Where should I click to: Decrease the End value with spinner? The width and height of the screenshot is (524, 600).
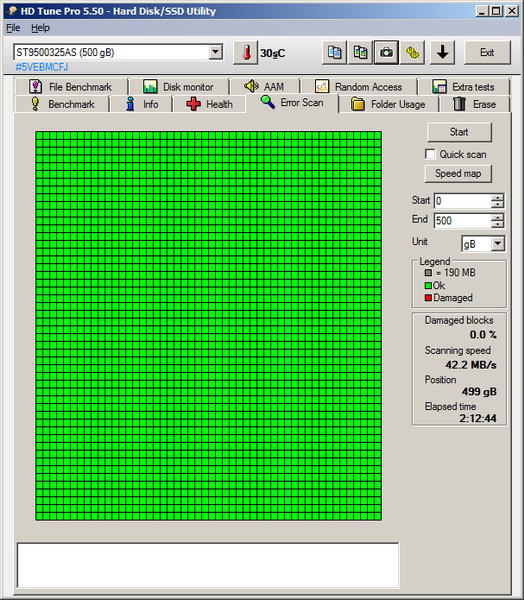pos(498,225)
